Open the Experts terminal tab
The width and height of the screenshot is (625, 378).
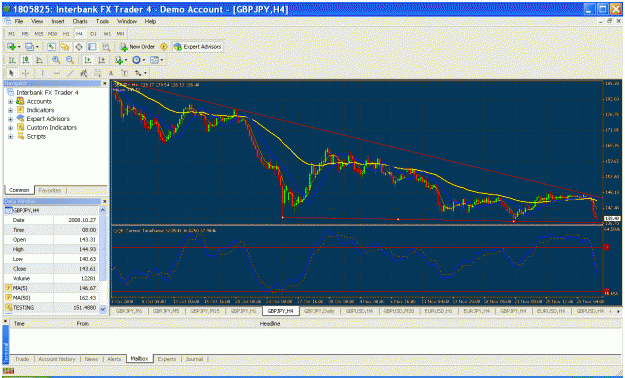[x=167, y=359]
